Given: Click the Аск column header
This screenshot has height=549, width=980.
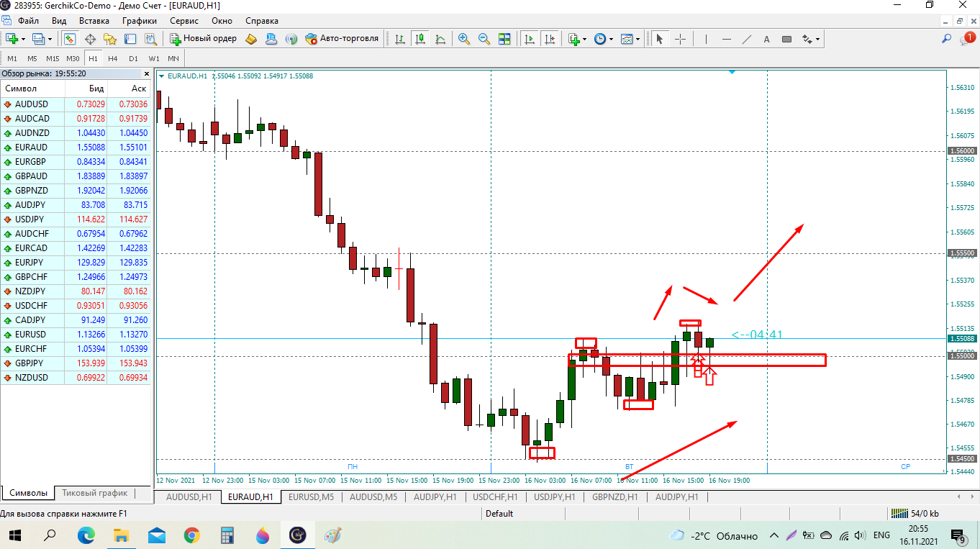Looking at the screenshot, I should 130,89.
